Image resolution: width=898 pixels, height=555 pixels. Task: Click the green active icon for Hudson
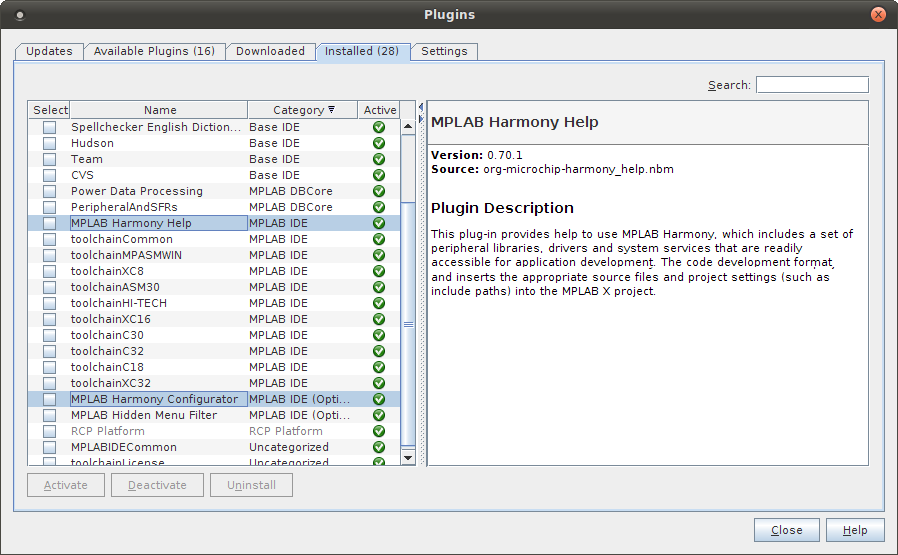click(379, 143)
